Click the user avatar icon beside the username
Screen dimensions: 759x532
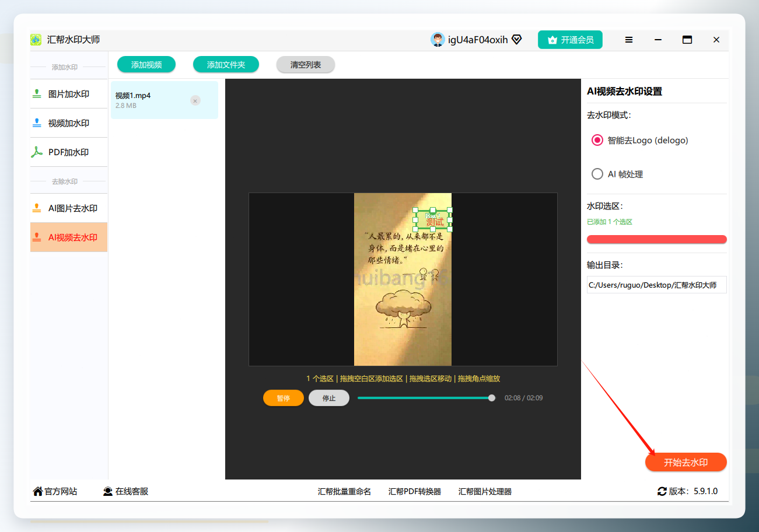438,40
